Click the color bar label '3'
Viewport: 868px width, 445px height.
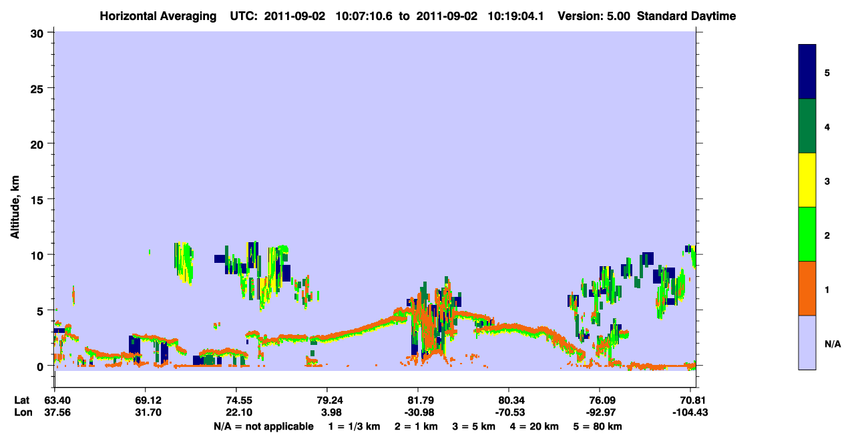pos(828,181)
